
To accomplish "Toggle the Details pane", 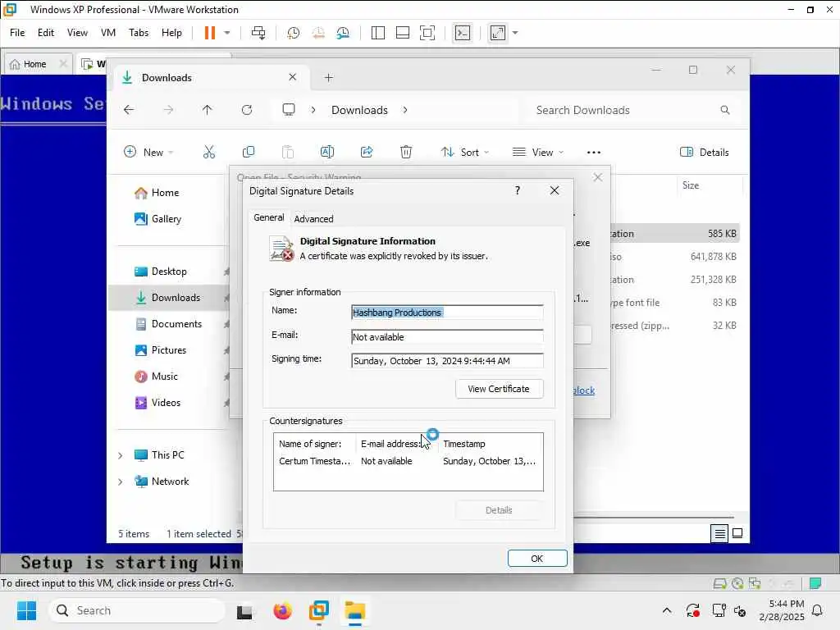I will pyautogui.click(x=704, y=152).
